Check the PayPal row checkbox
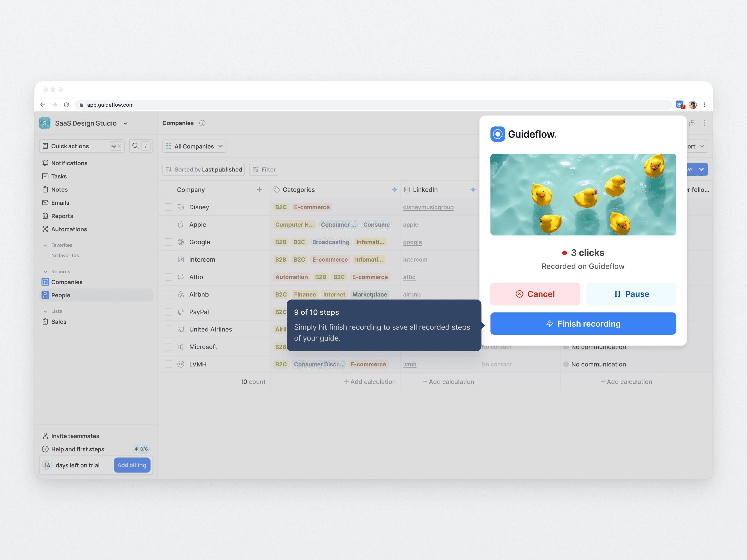The image size is (747, 560). pyautogui.click(x=169, y=312)
